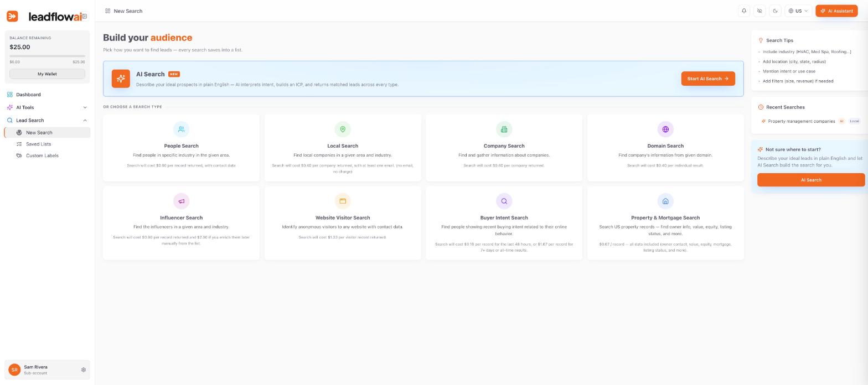868x385 pixels.
Task: Collapse the Lead Search chevron
Action: coord(85,120)
